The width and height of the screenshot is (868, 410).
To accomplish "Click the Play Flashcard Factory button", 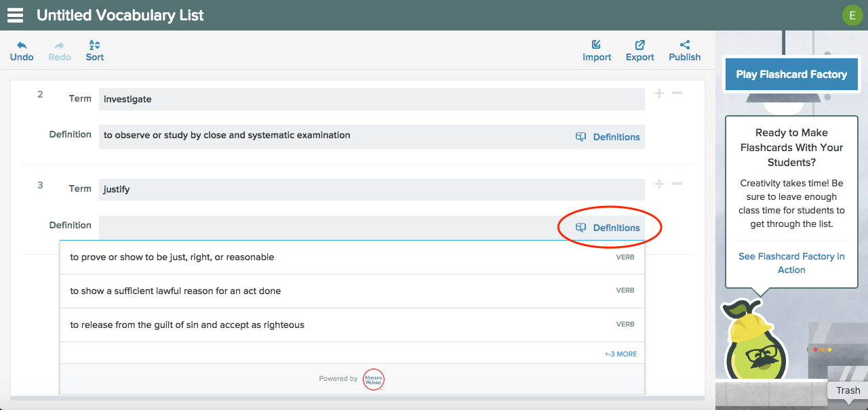I will point(791,75).
